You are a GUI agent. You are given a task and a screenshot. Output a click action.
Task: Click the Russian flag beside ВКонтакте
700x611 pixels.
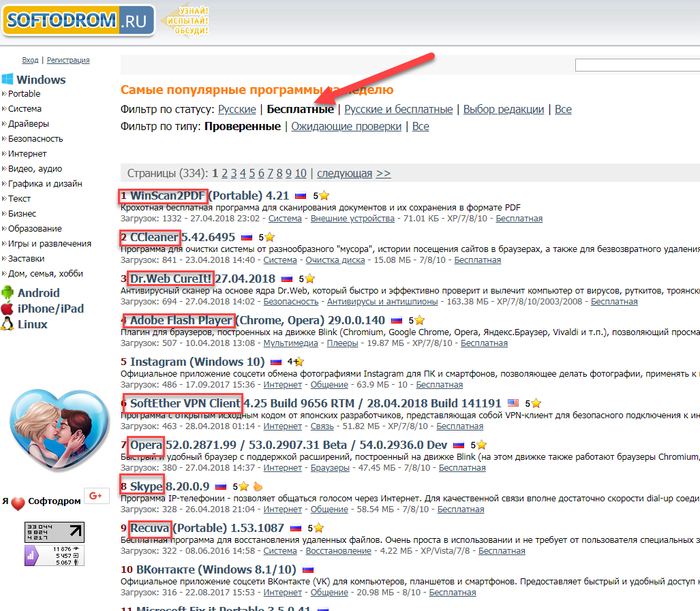point(308,570)
